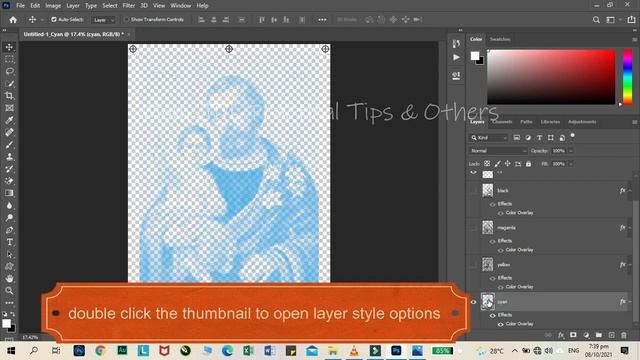Screen dimensions: 640x360
Task: Open Chrome from the taskbar
Action: (x=100, y=351)
